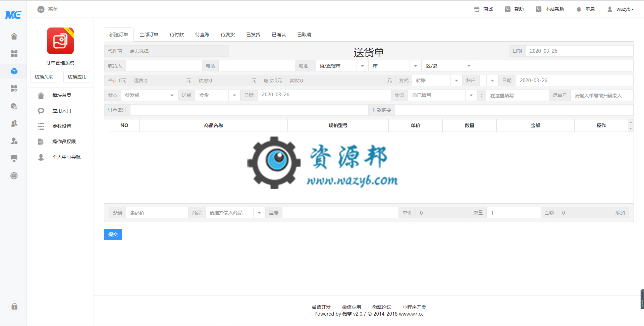Open the monitor icon in left rail

[14, 158]
